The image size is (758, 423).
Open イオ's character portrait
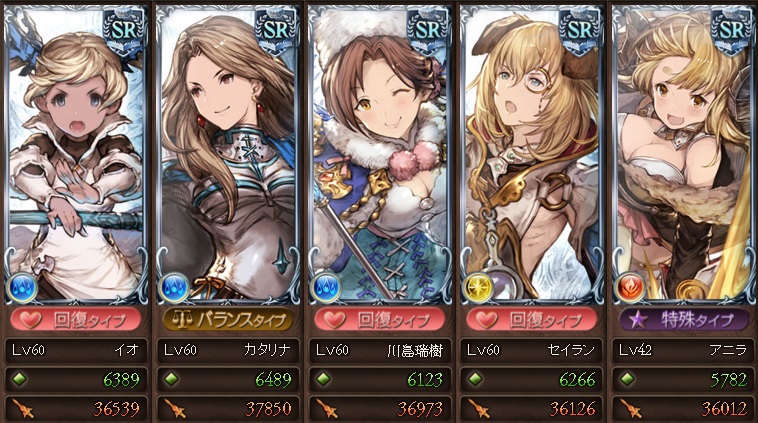[76, 155]
